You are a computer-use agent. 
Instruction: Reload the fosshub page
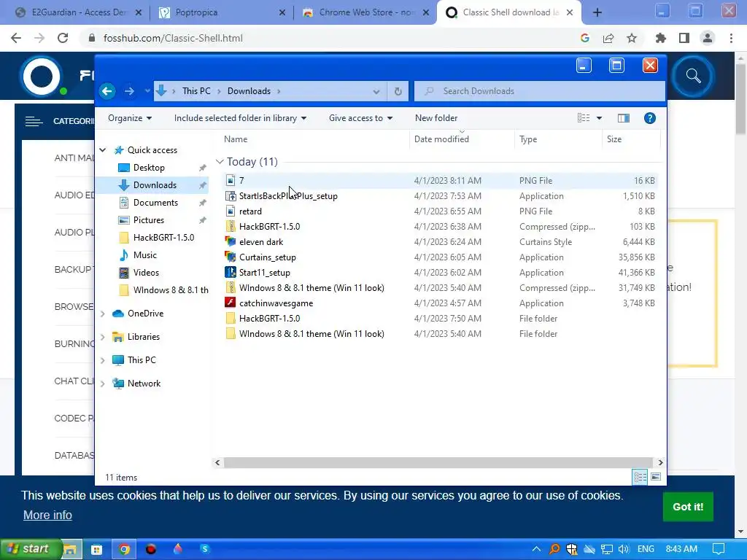tap(63, 38)
